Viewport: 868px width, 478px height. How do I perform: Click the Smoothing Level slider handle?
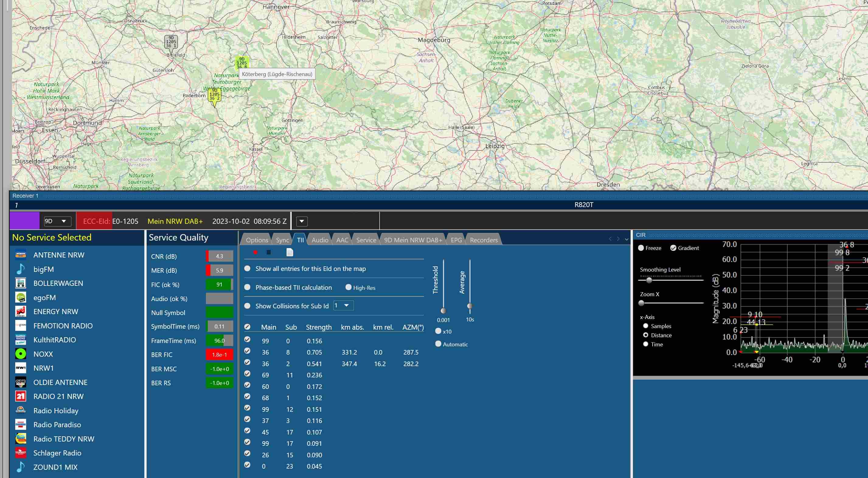coord(649,280)
